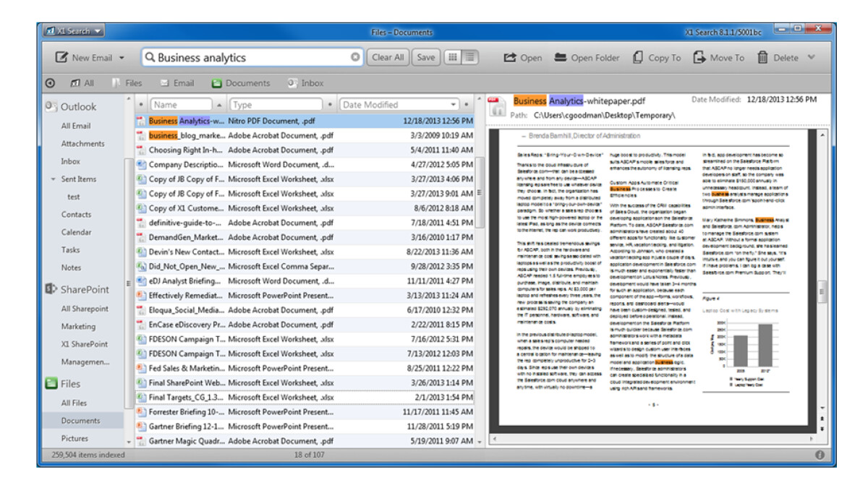Click the Open file toolbar icon
The width and height of the screenshot is (868, 488).
coord(511,58)
